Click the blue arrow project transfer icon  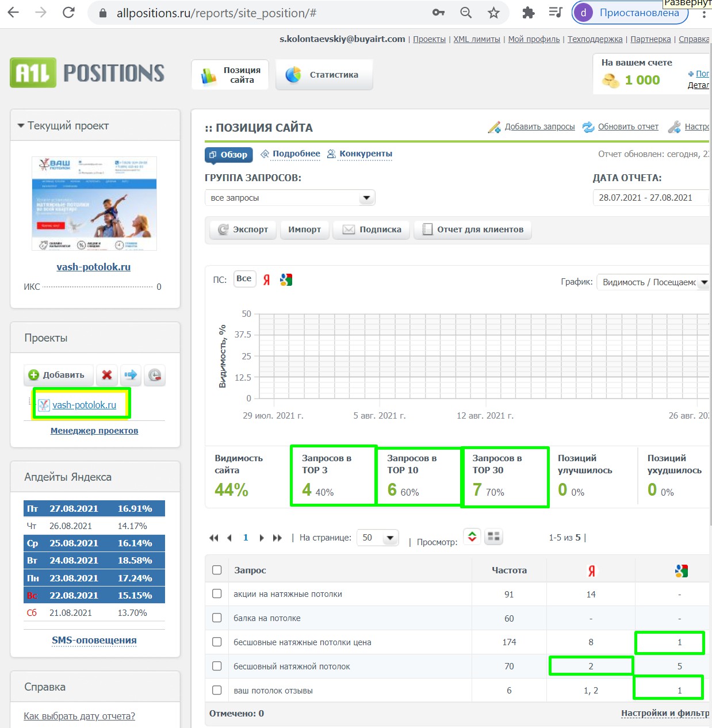(131, 375)
